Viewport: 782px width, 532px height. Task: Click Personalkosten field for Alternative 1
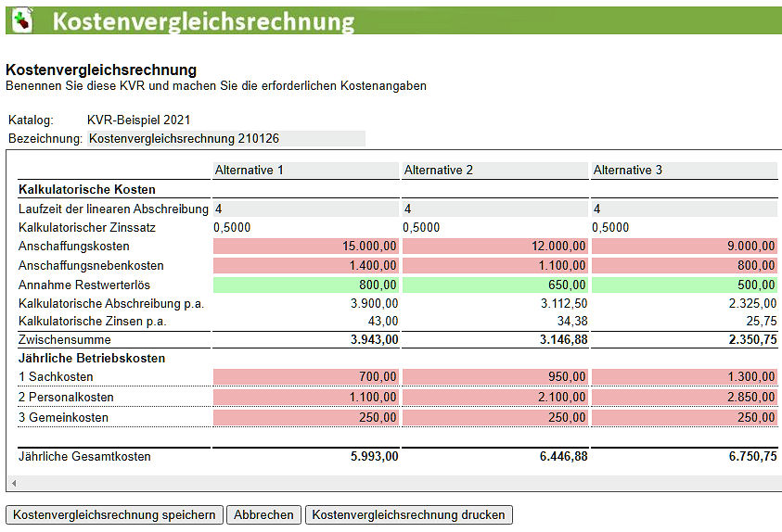point(306,398)
